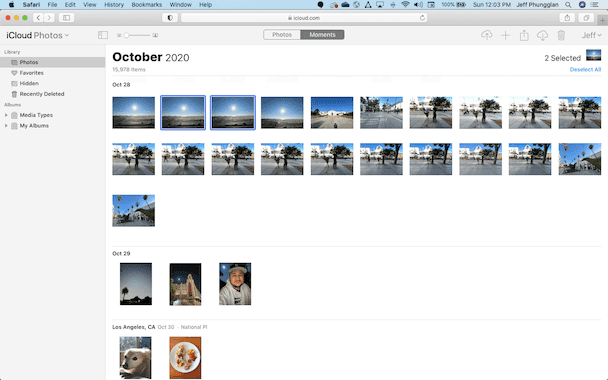Click the Deselect All link
Screen dimensions: 608x380
coord(585,69)
